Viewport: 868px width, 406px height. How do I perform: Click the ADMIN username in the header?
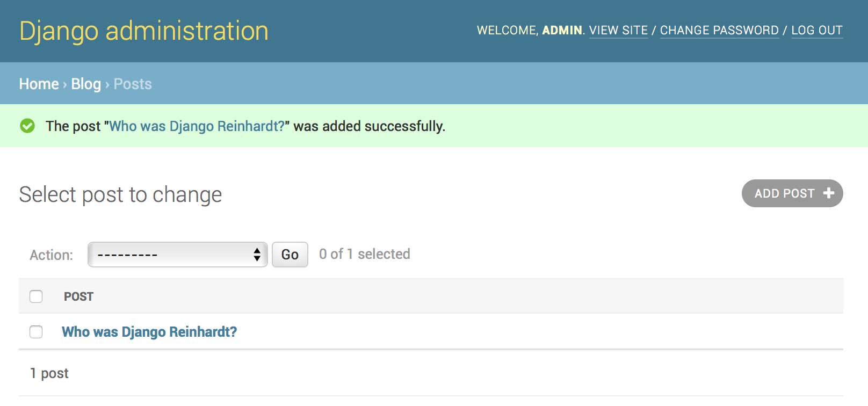click(562, 30)
